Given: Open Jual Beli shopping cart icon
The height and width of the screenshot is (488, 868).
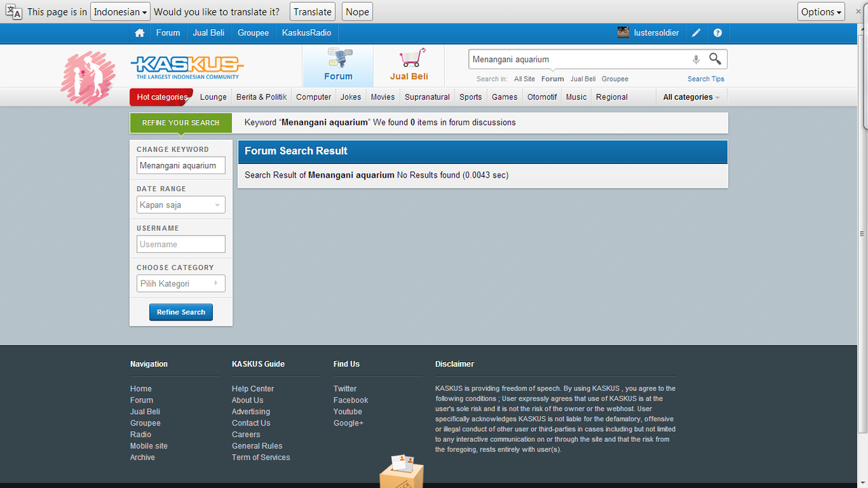Looking at the screenshot, I should click(x=412, y=58).
